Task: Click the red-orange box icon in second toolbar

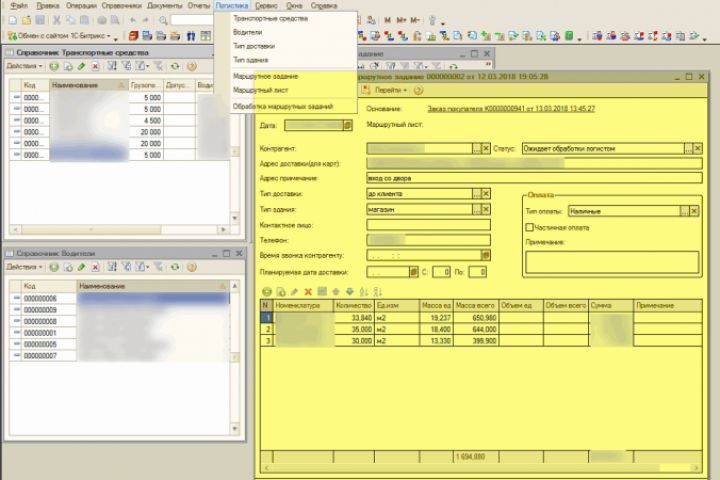Action: click(x=133, y=36)
